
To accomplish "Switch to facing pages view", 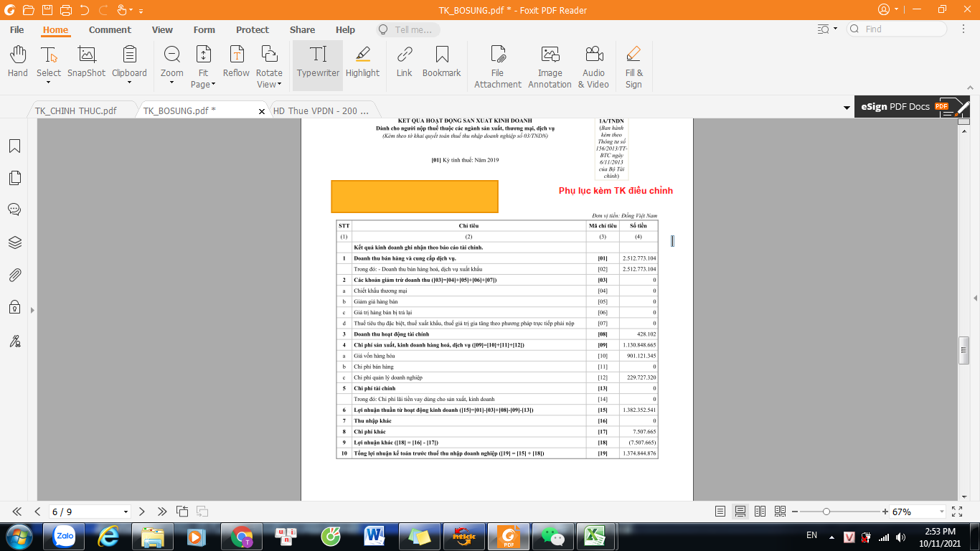I will (760, 512).
